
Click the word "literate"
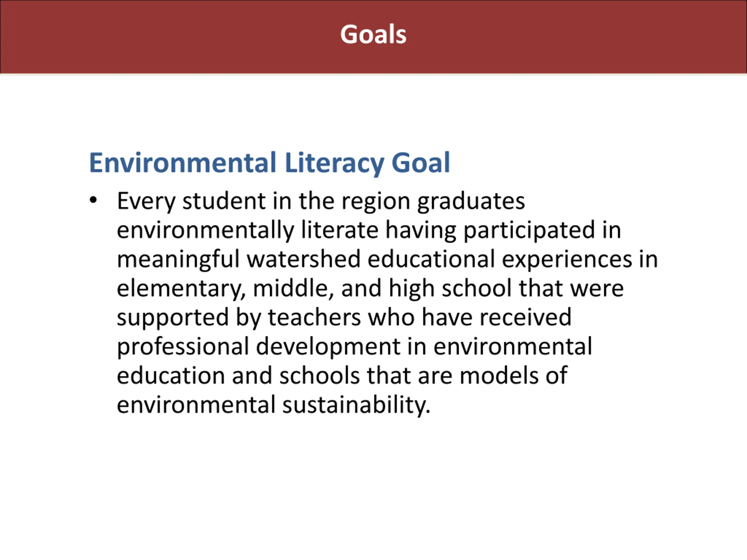(340, 230)
